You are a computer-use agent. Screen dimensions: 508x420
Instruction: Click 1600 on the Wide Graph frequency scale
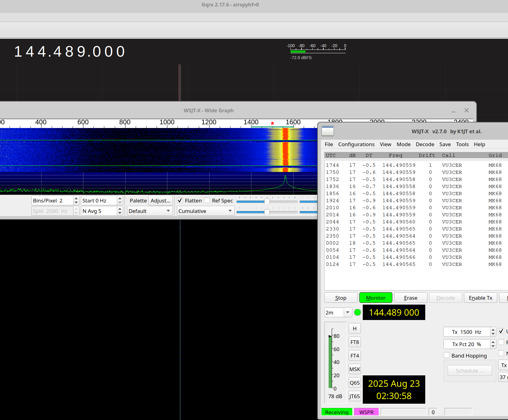click(293, 122)
